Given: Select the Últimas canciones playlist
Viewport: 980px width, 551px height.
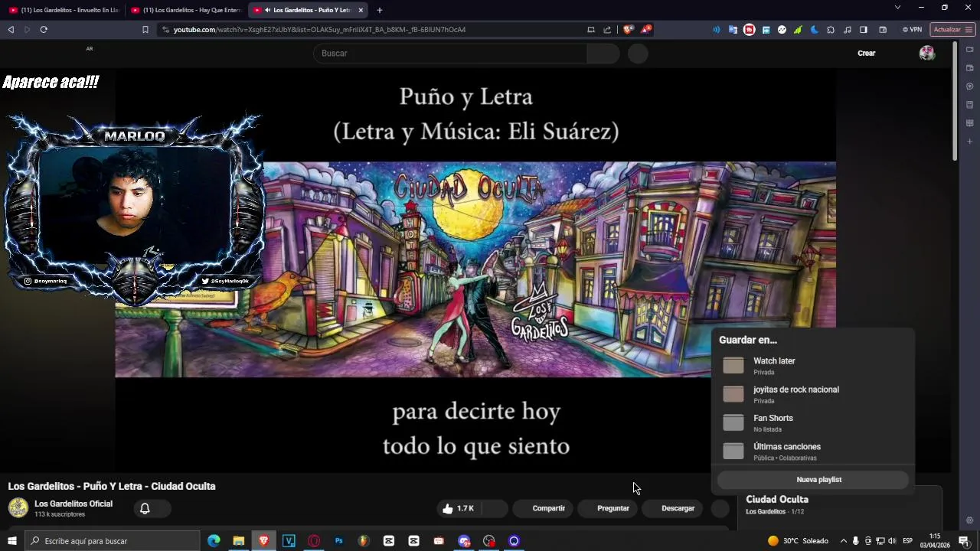Looking at the screenshot, I should pyautogui.click(x=812, y=452).
